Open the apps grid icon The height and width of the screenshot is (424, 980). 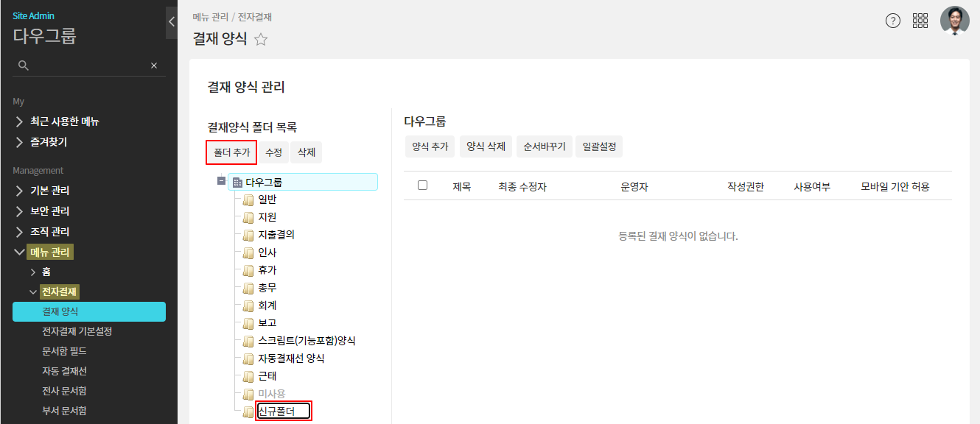click(920, 21)
